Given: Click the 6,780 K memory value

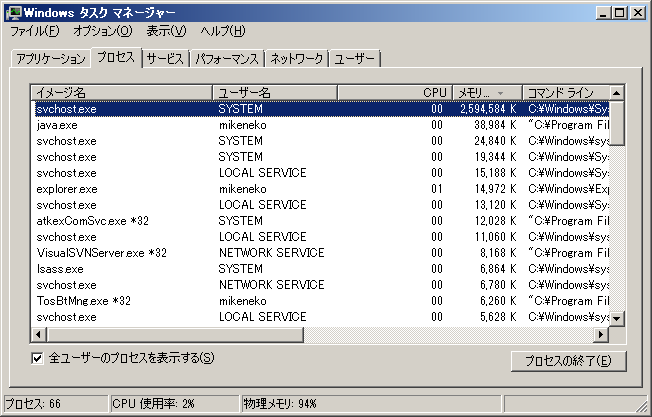Looking at the screenshot, I should [498, 285].
